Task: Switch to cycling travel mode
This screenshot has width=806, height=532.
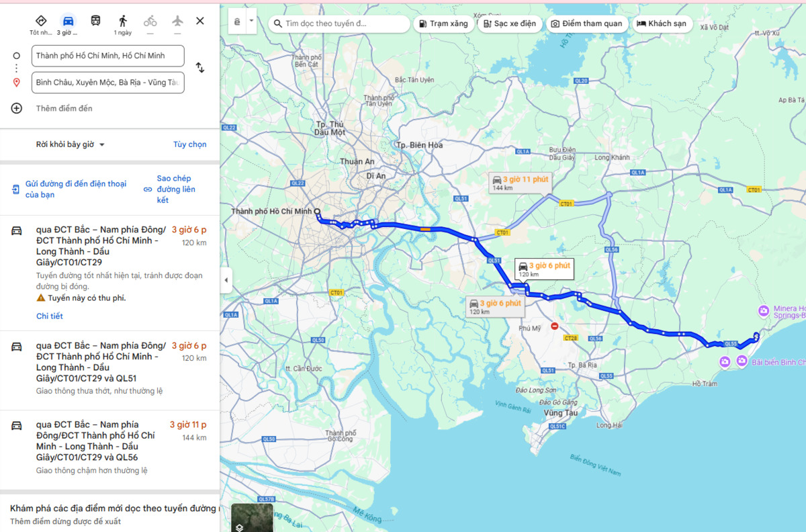Action: coord(150,24)
